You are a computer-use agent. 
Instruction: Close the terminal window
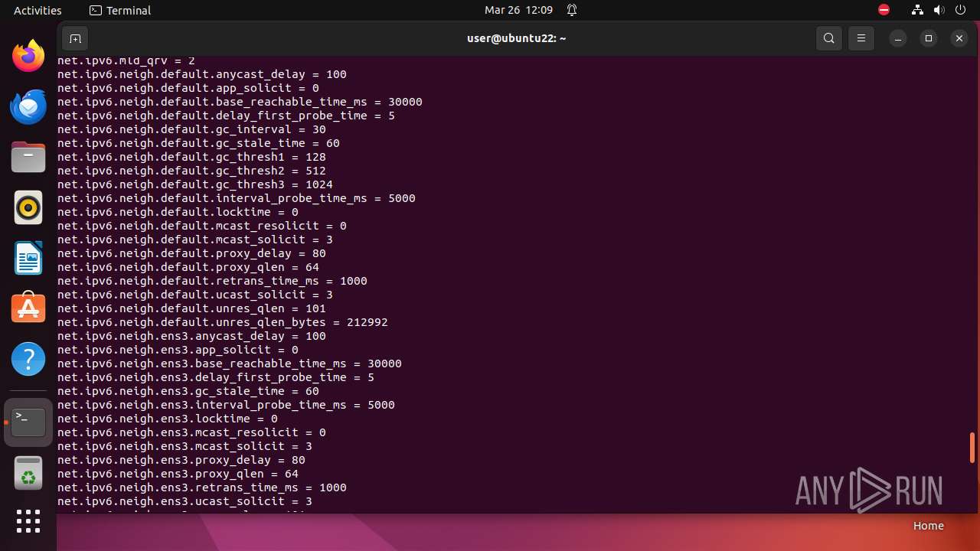pyautogui.click(x=959, y=38)
